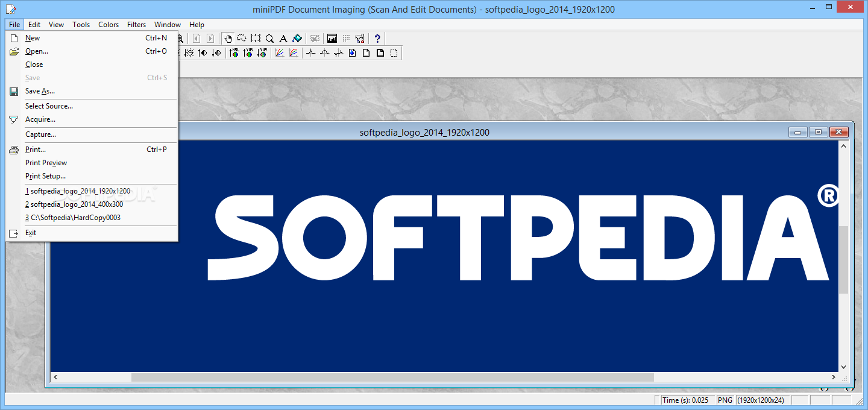Click the third waveform filter icon
Viewport: 868px width, 410px height.
click(339, 52)
